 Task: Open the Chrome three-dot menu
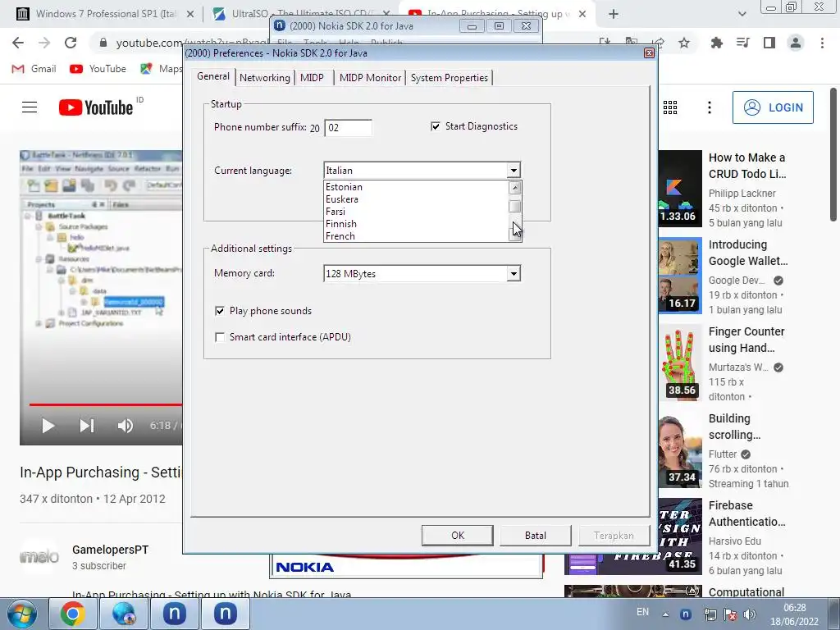822,43
